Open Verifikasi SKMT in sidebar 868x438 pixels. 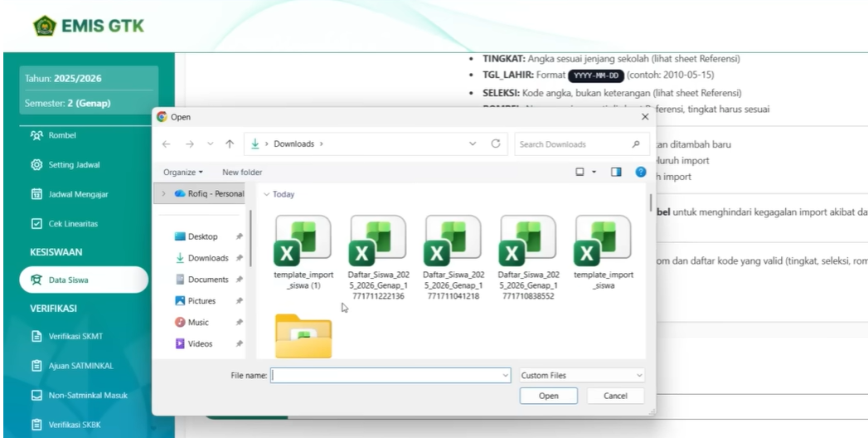tap(75, 336)
